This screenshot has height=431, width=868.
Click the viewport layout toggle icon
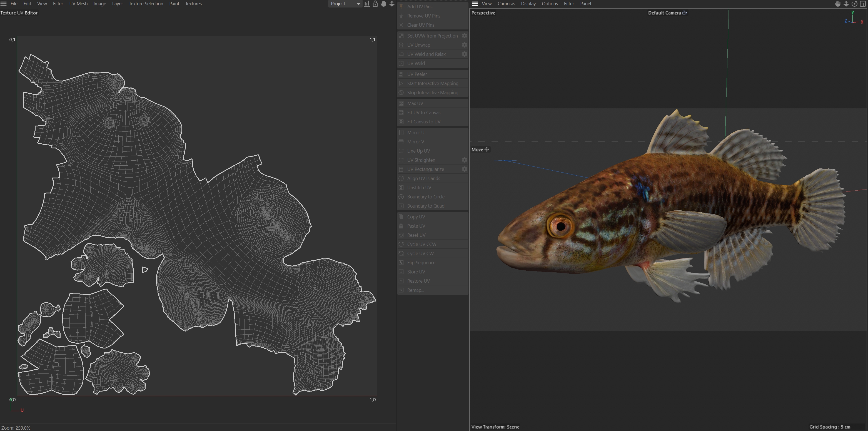click(x=863, y=4)
